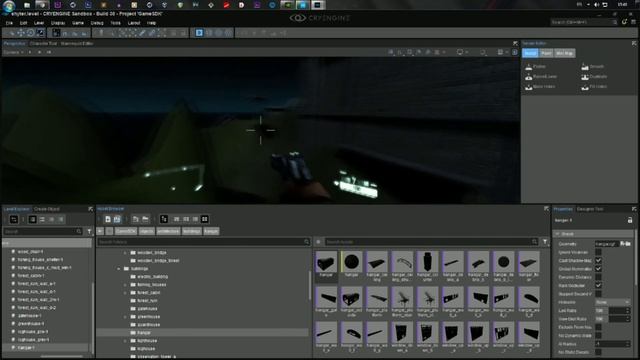Viewport: 640px width, 360px height.
Task: Select the Move tool in the main toolbar
Action: pos(21,33)
